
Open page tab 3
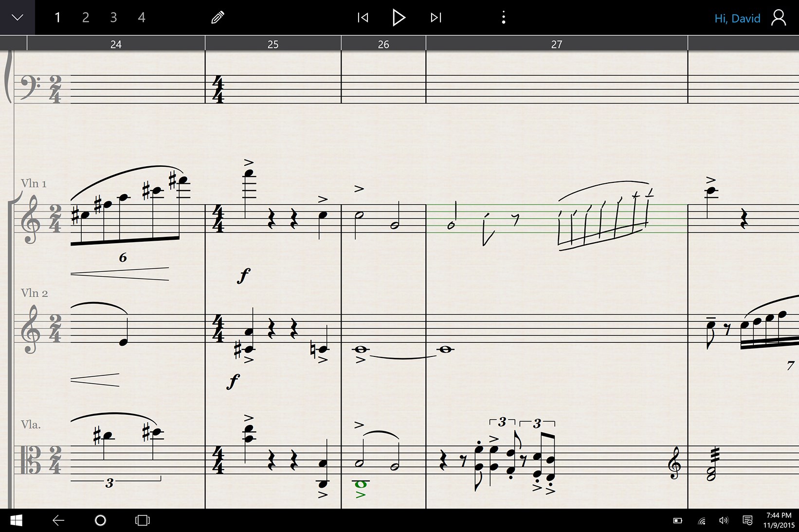point(113,18)
